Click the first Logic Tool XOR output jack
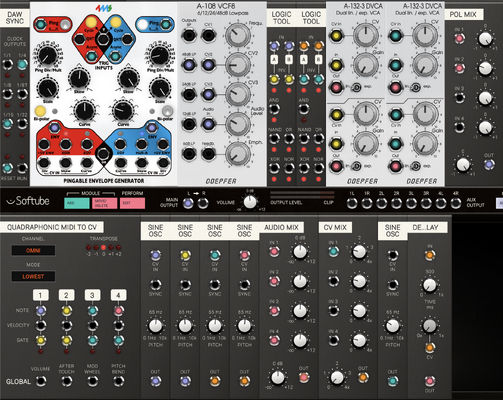The width and height of the screenshot is (503, 400). [x=274, y=168]
